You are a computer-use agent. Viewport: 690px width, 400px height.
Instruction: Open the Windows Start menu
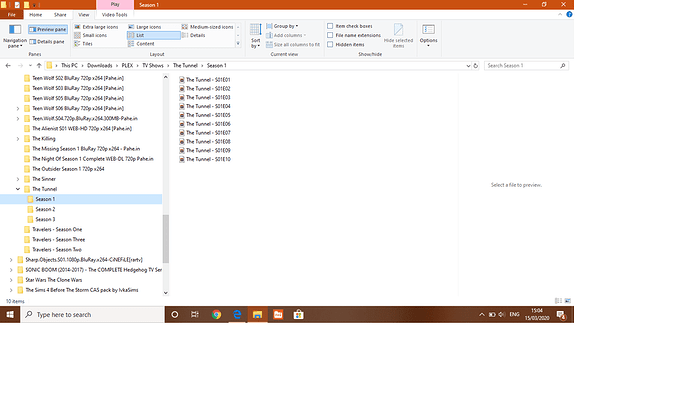click(x=10, y=315)
